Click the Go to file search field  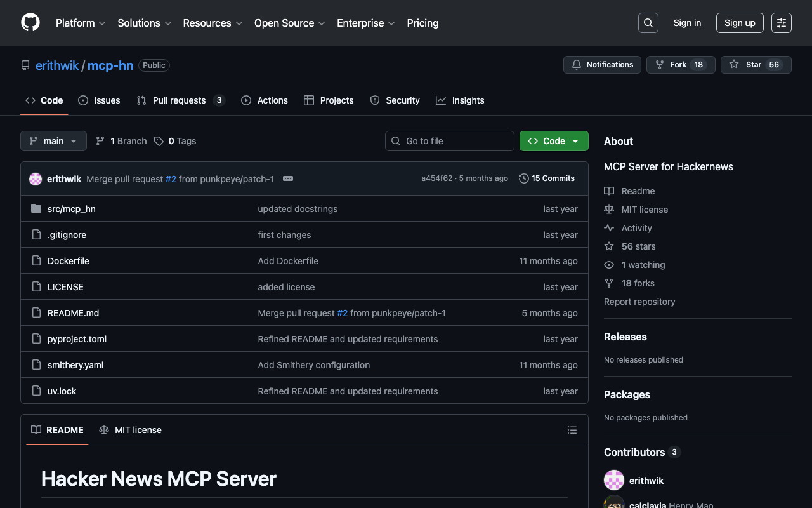point(450,141)
